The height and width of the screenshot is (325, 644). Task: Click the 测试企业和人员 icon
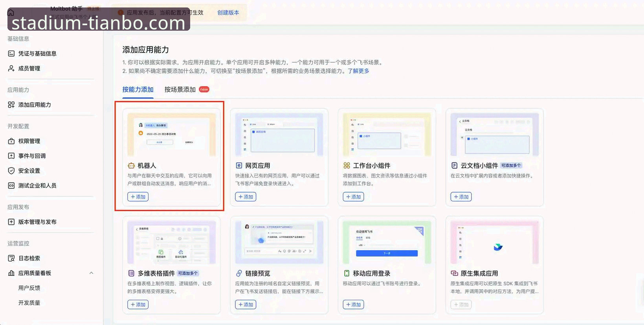click(x=11, y=186)
